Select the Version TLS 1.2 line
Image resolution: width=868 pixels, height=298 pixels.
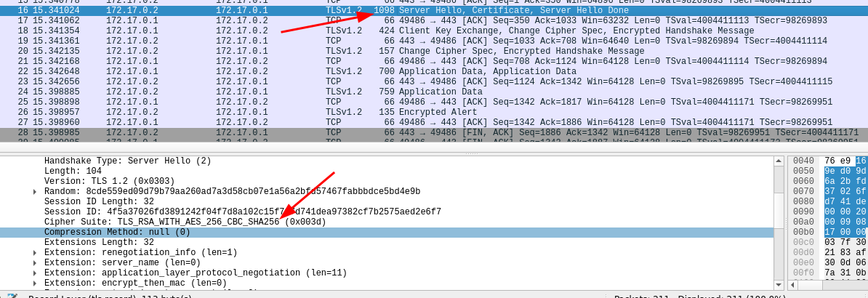coord(109,181)
